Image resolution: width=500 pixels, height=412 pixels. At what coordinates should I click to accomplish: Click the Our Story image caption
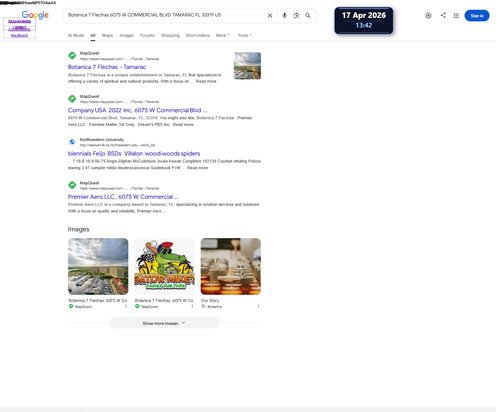coord(210,300)
